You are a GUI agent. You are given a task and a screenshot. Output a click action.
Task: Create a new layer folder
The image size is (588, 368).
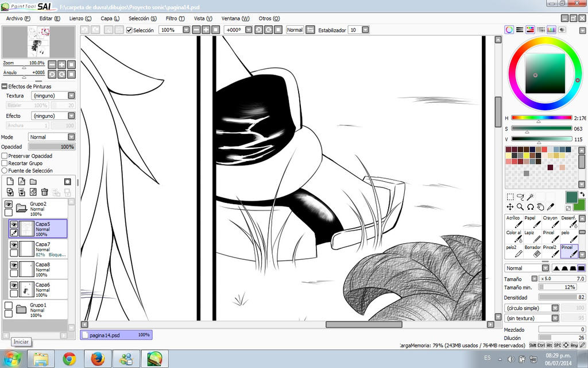33,182
